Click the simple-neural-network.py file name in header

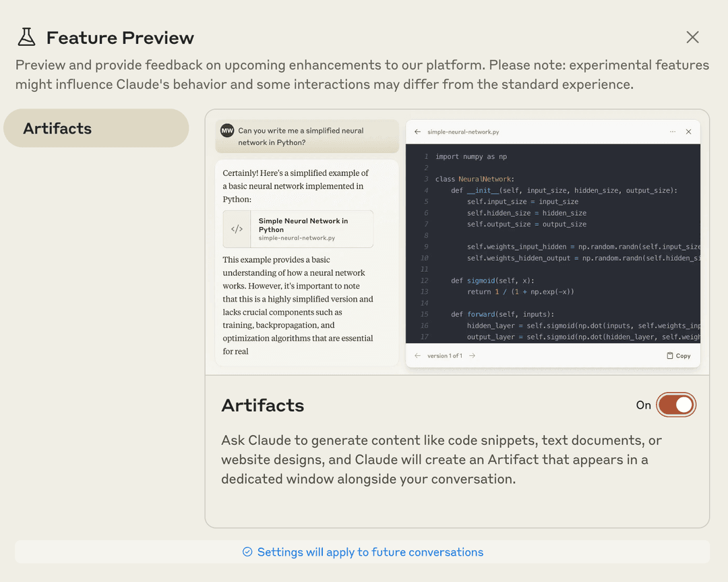coord(463,132)
